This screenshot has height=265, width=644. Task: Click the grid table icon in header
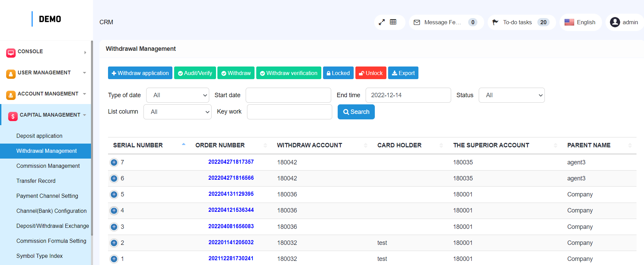click(393, 22)
